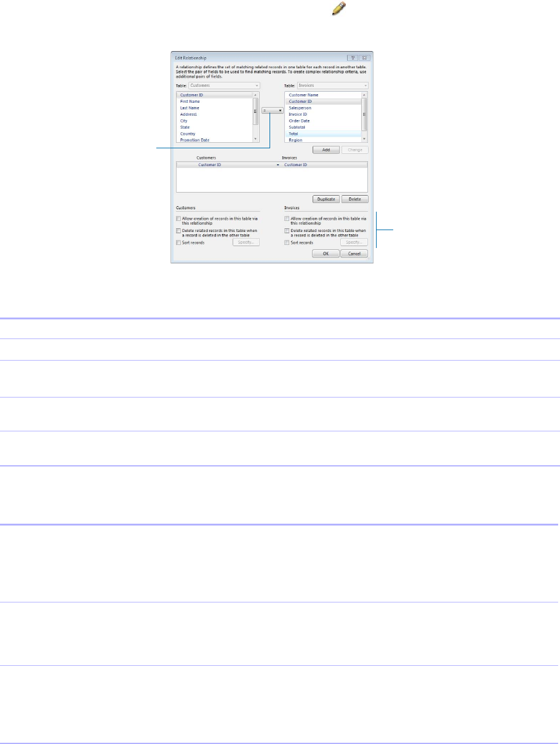The height and width of the screenshot is (744, 560).
Task: Click up arrow of Invoices list scrollbar
Action: [x=364, y=95]
